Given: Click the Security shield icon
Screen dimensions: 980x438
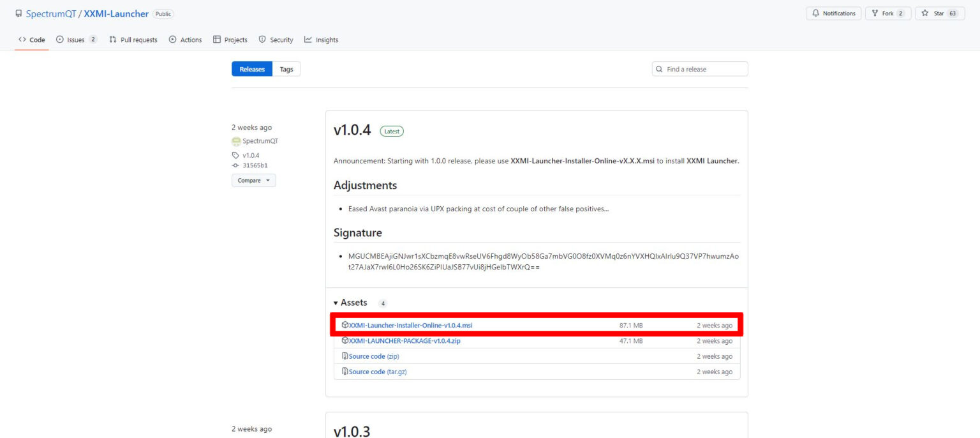Looking at the screenshot, I should [262, 39].
